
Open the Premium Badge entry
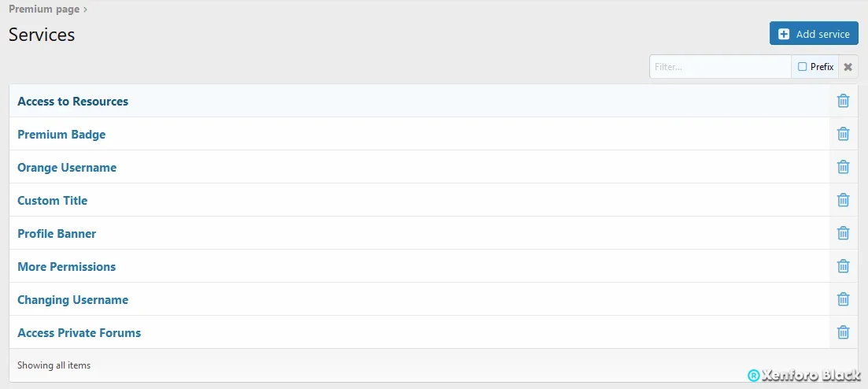pos(61,135)
